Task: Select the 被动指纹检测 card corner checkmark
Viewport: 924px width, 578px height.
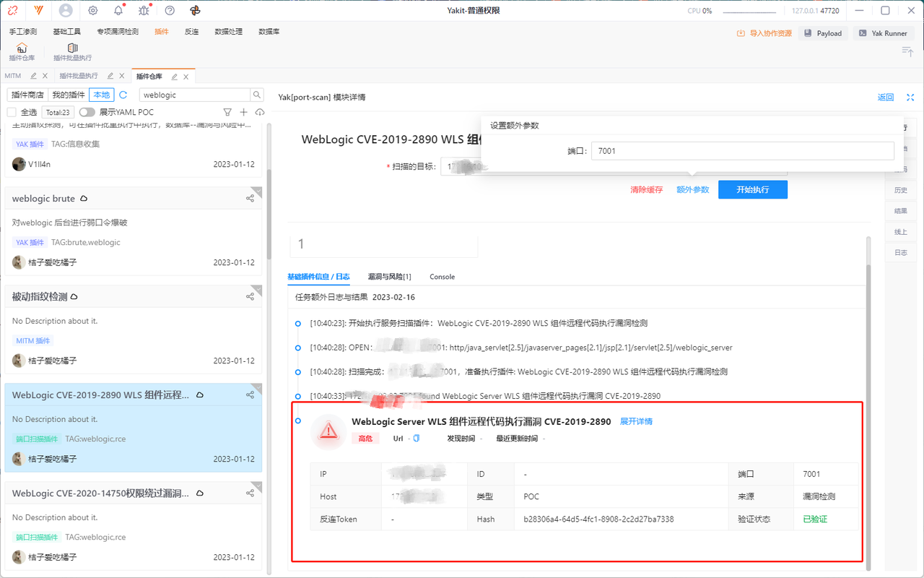Action: tap(257, 290)
